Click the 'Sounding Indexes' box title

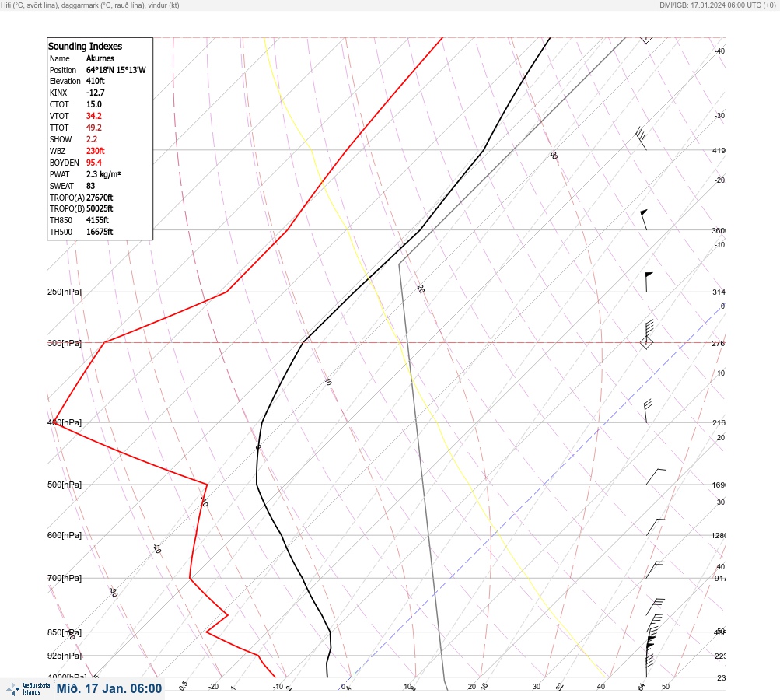(85, 46)
